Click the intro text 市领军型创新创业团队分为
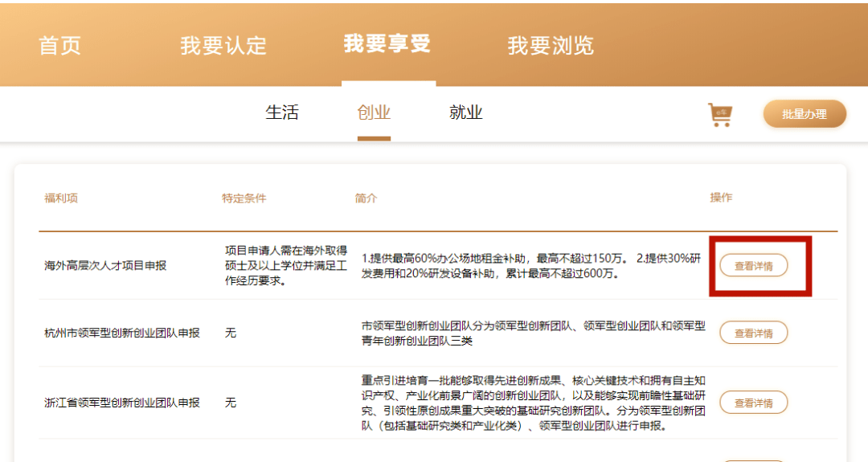Viewport: 868px width, 462px height. coord(534,333)
